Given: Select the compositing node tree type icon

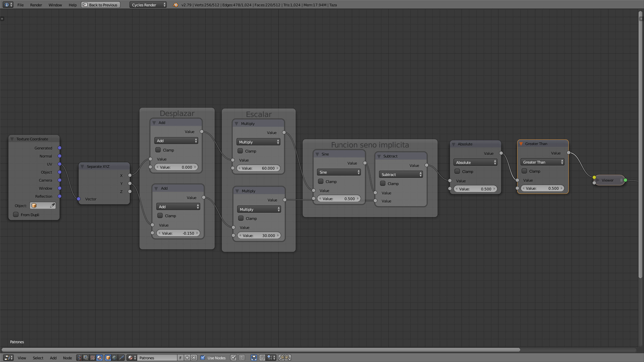Looking at the screenshot, I should [x=86, y=358].
